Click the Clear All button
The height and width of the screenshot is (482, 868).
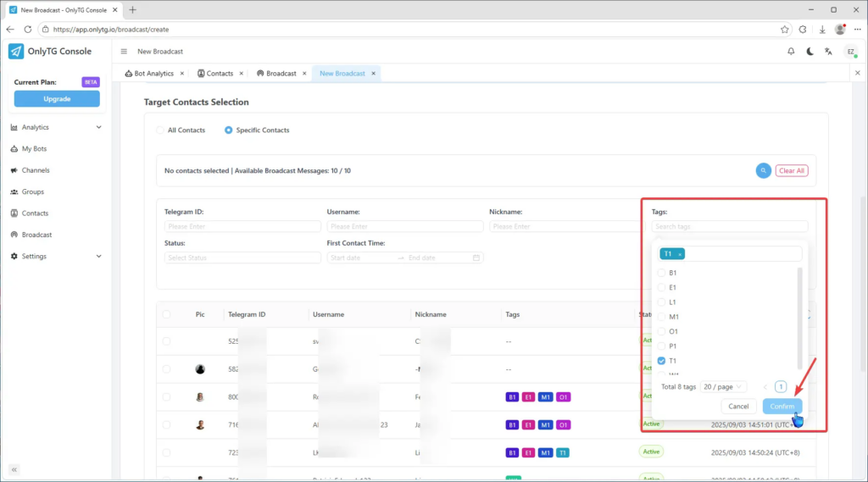coord(792,170)
